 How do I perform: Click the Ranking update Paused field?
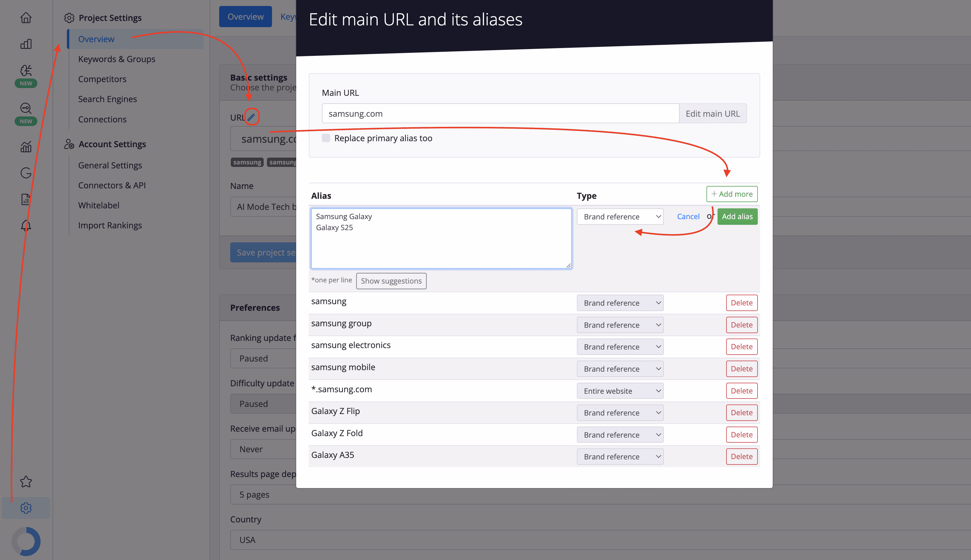[x=264, y=358]
